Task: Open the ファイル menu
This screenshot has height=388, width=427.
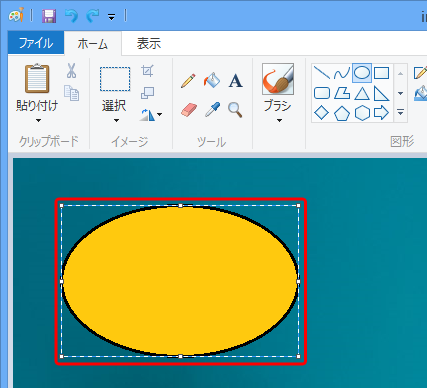Action: coord(36,43)
